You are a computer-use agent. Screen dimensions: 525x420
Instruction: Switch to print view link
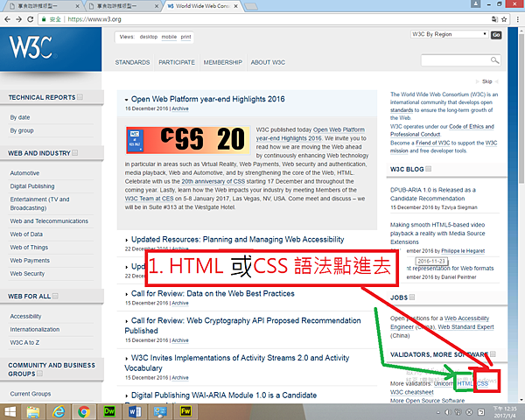pos(185,37)
